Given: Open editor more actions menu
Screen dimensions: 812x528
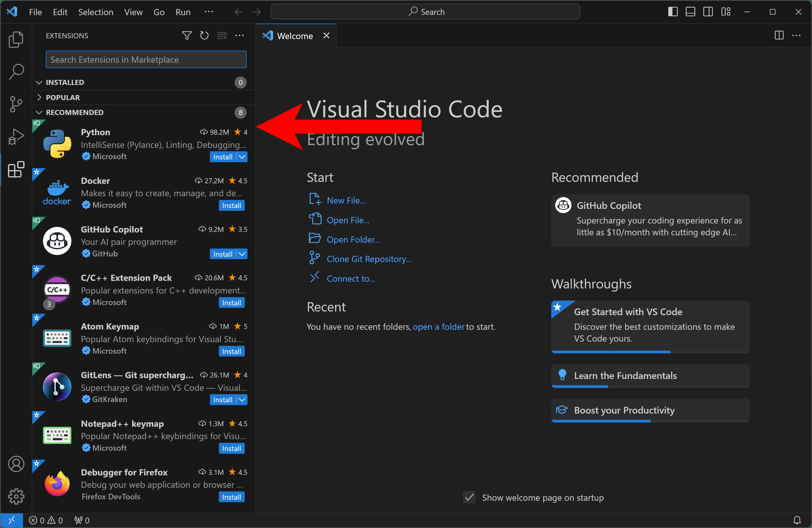Looking at the screenshot, I should click(797, 35).
